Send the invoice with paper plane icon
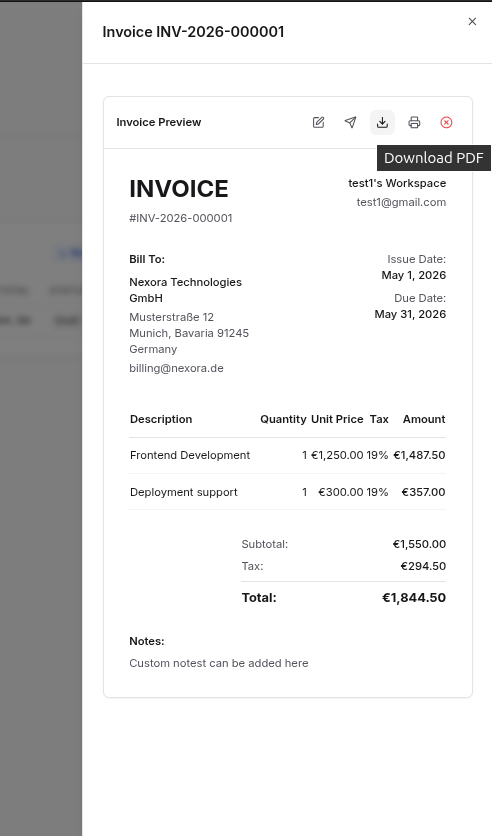Screen dimensions: 492x836 coord(350,123)
